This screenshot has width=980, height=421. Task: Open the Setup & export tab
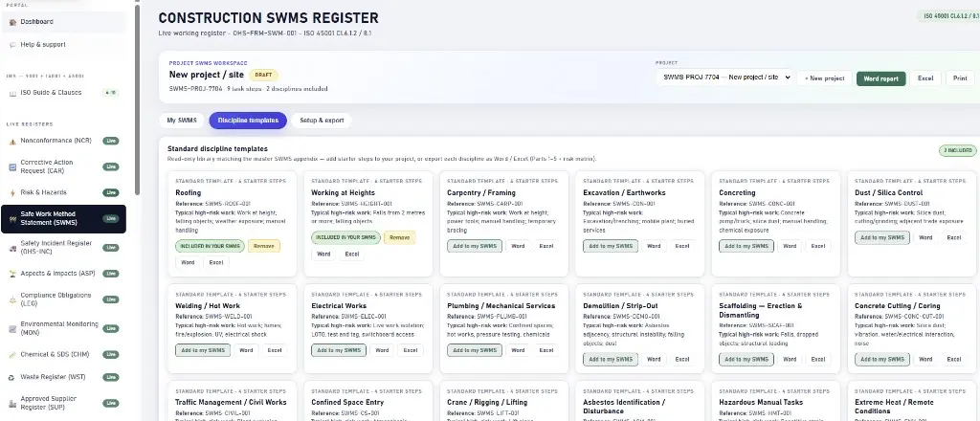(x=322, y=121)
